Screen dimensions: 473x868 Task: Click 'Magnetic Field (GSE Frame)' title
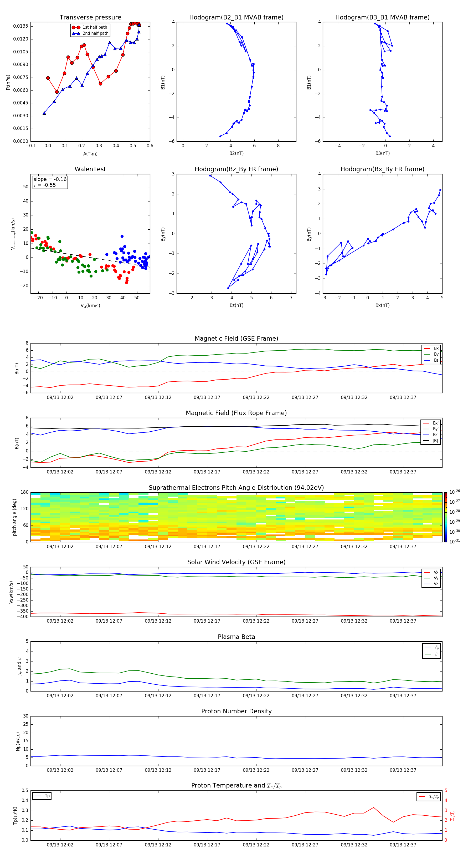(236, 339)
